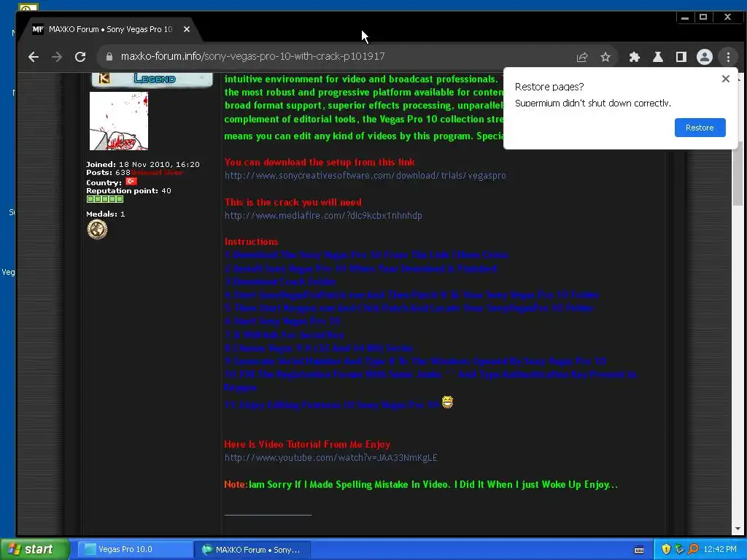Screen dimensions: 747x560
Task: Minimize the browser window
Action: coord(684,17)
